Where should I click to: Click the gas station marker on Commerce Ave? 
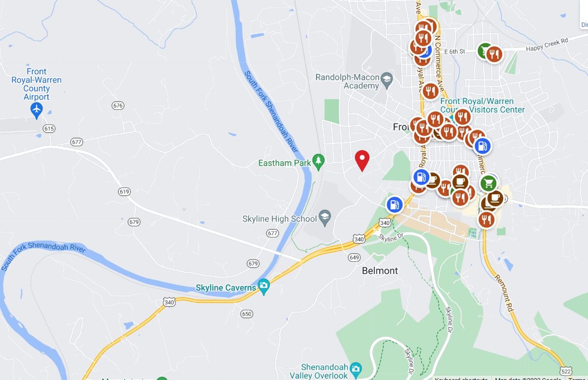(482, 146)
